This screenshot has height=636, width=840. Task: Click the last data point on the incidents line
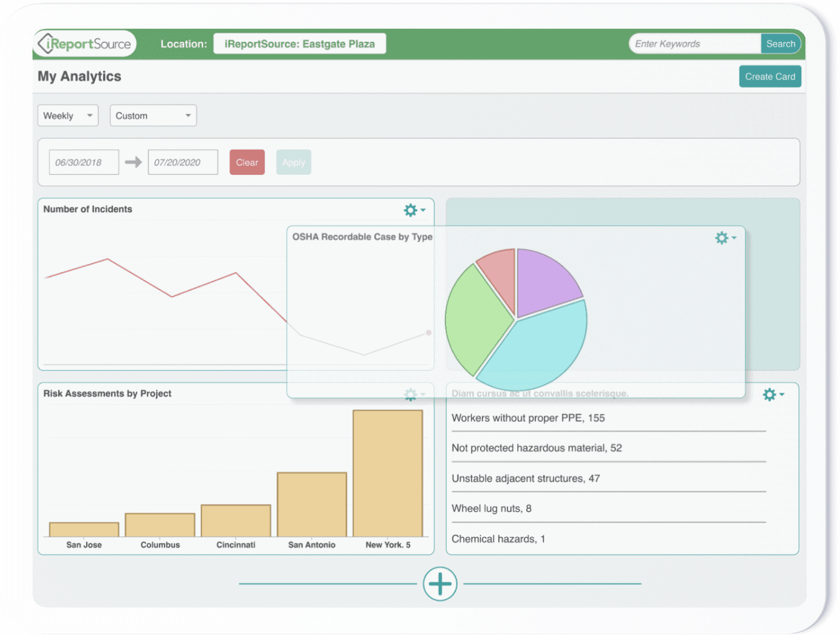428,333
